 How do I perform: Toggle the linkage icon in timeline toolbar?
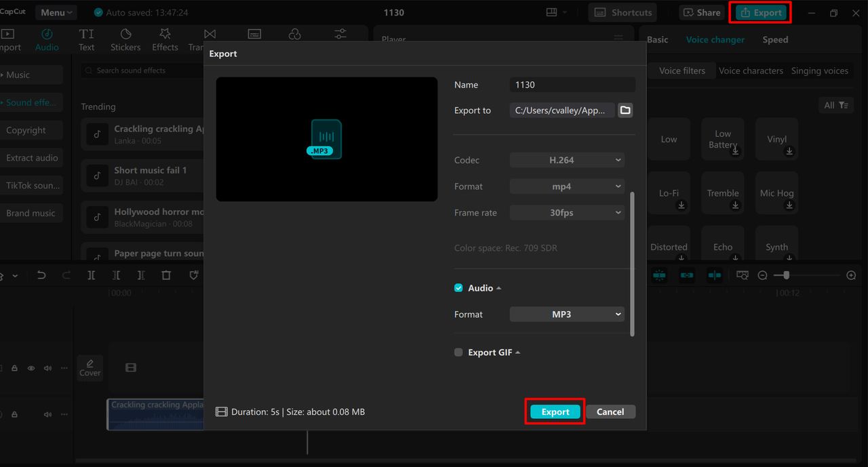click(x=687, y=275)
